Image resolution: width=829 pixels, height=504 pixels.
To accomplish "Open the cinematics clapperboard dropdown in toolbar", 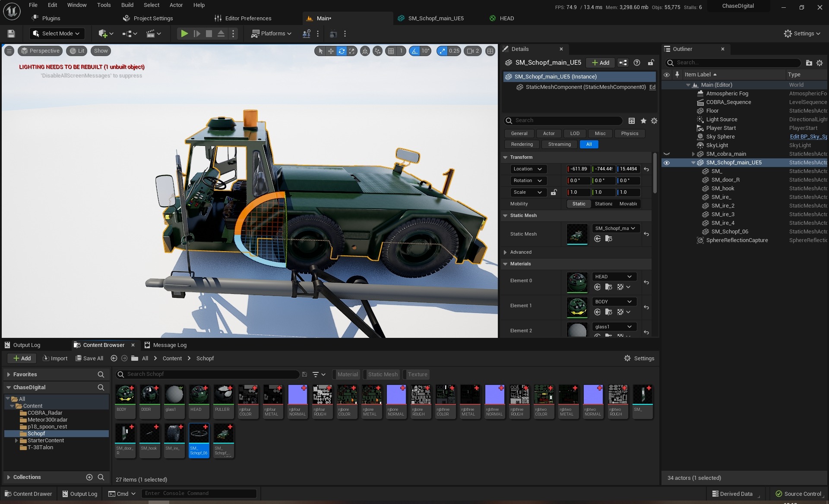I will click(154, 34).
